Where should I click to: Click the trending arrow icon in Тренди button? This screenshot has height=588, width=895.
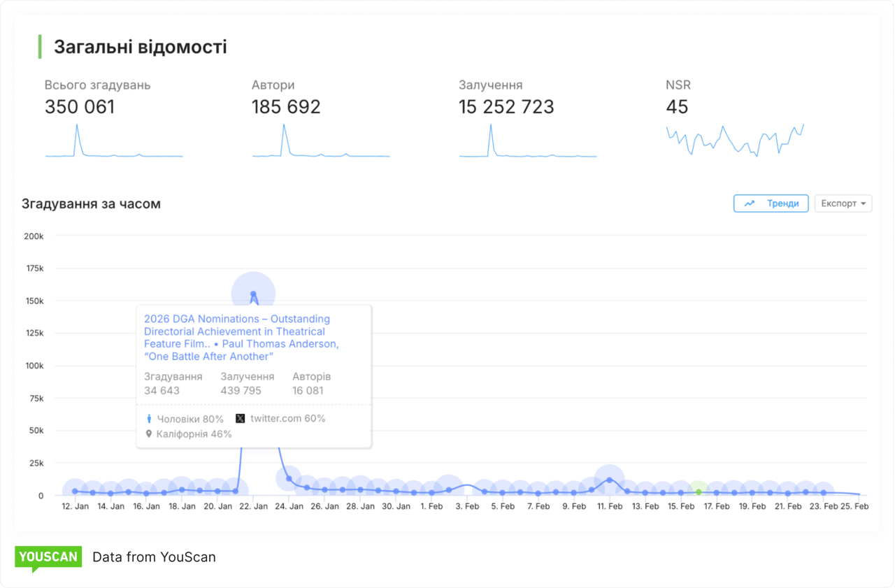click(750, 203)
